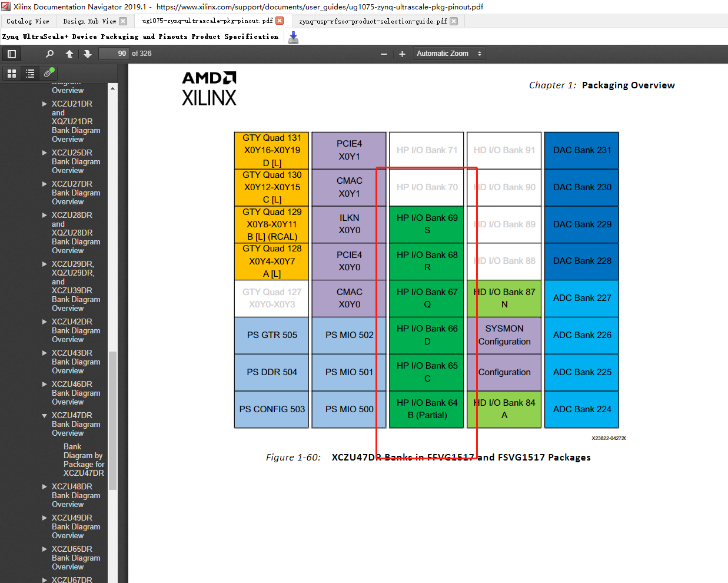The image size is (728, 583).
Task: Zoom out with the minus button
Action: 384,54
